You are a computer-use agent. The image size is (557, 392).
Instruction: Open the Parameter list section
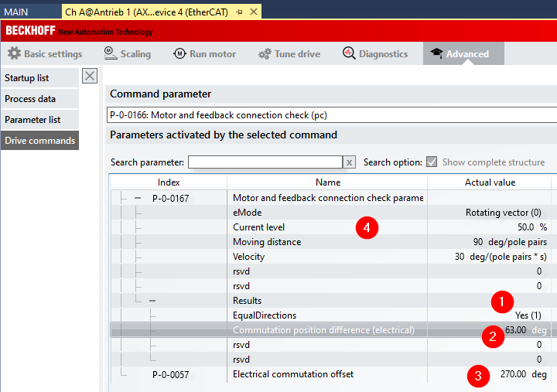click(32, 120)
